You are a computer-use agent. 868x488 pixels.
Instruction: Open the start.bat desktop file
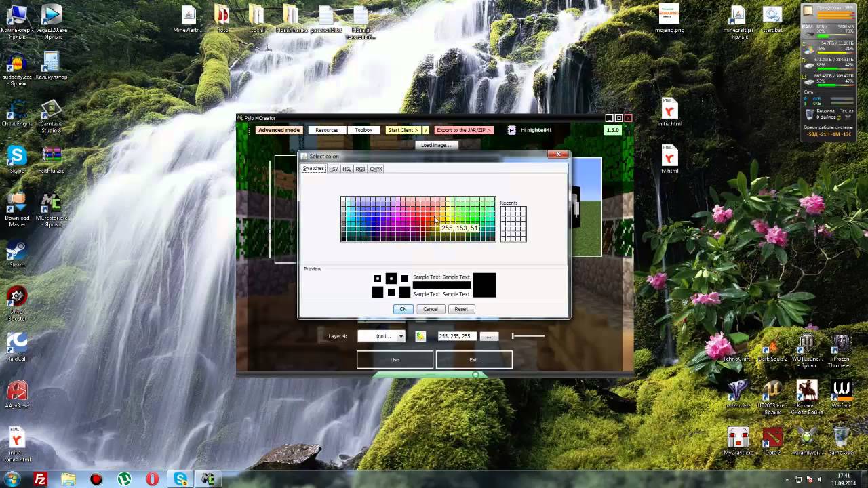pos(772,19)
